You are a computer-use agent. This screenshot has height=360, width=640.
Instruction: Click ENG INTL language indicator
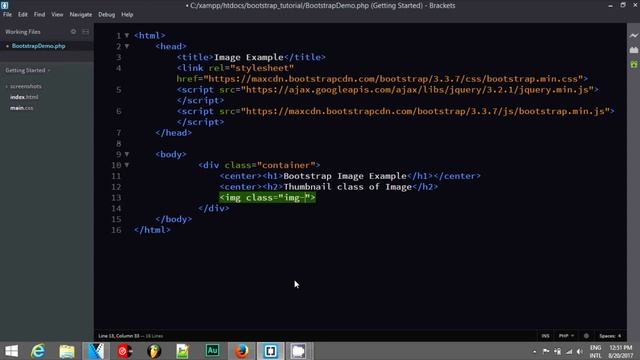click(596, 351)
